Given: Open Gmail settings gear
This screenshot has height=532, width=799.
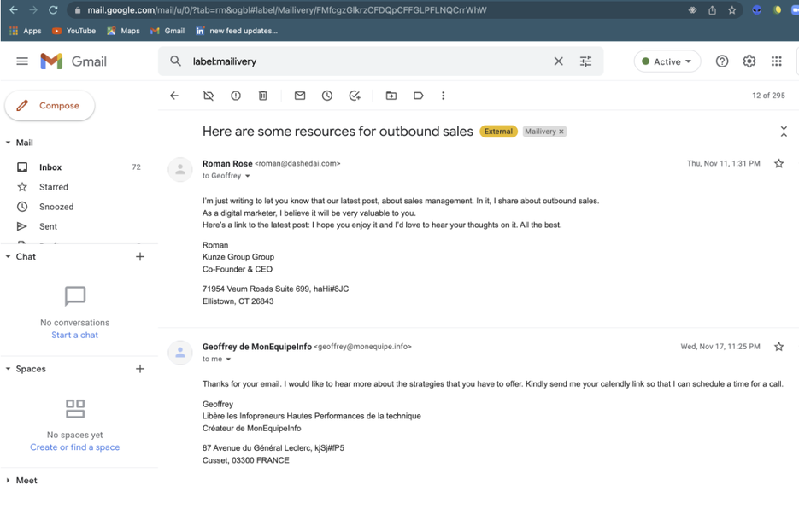Looking at the screenshot, I should pos(749,61).
